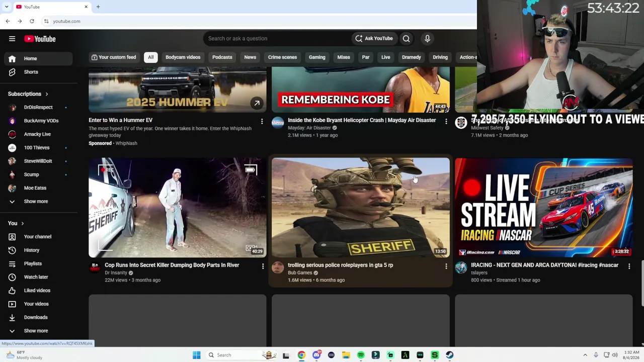The height and width of the screenshot is (362, 644).
Task: Open the SteveWillDoIt subscription
Action: click(x=38, y=161)
